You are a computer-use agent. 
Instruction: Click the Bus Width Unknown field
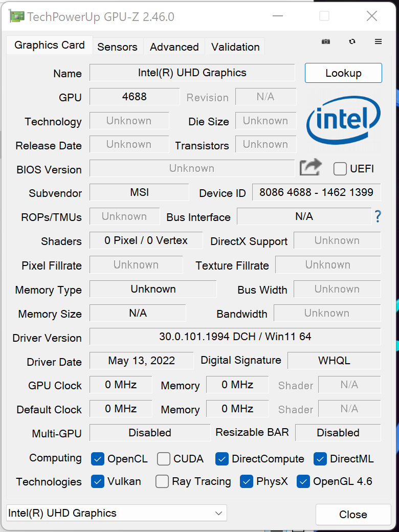click(x=337, y=289)
